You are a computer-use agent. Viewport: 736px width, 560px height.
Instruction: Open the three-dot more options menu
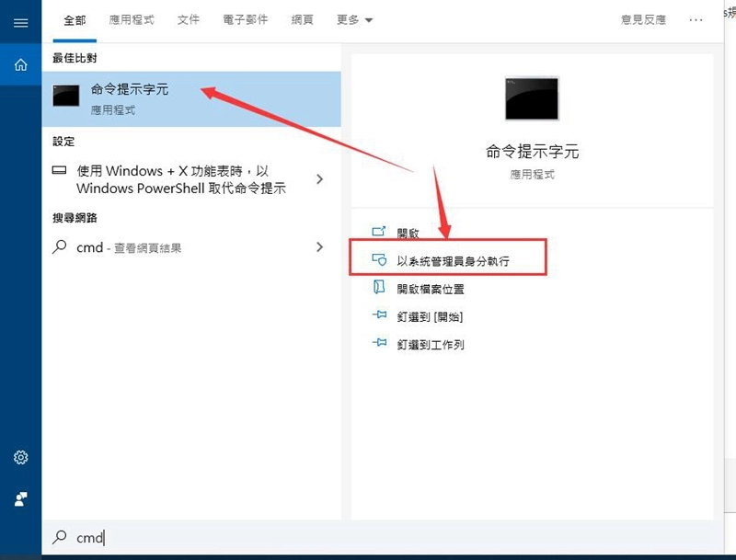coord(696,19)
